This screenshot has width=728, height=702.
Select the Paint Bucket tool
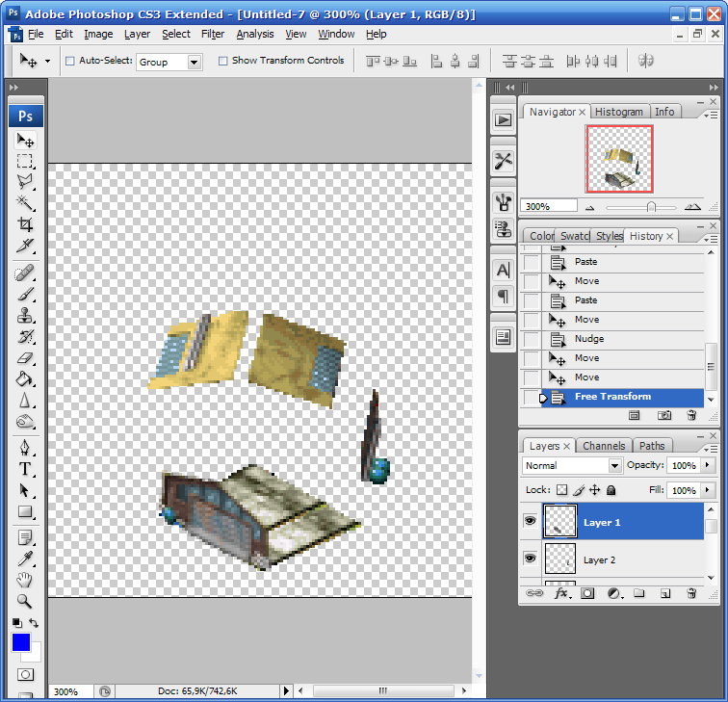(x=25, y=379)
